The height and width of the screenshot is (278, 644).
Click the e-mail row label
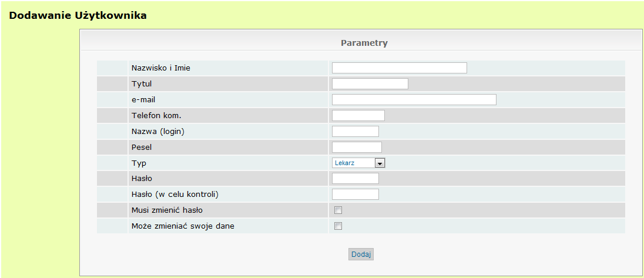coord(143,100)
